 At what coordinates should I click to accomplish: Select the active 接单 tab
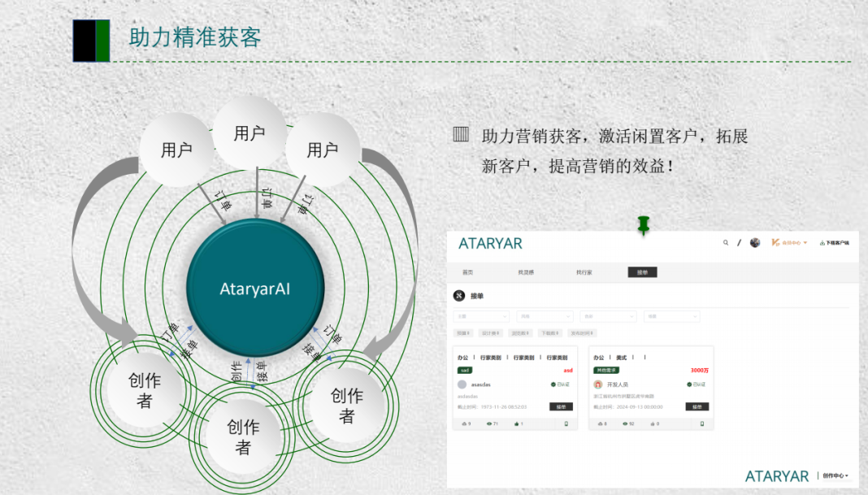[642, 272]
